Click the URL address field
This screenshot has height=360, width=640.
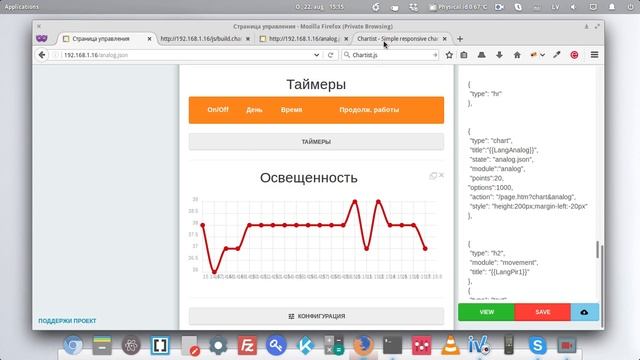186,55
